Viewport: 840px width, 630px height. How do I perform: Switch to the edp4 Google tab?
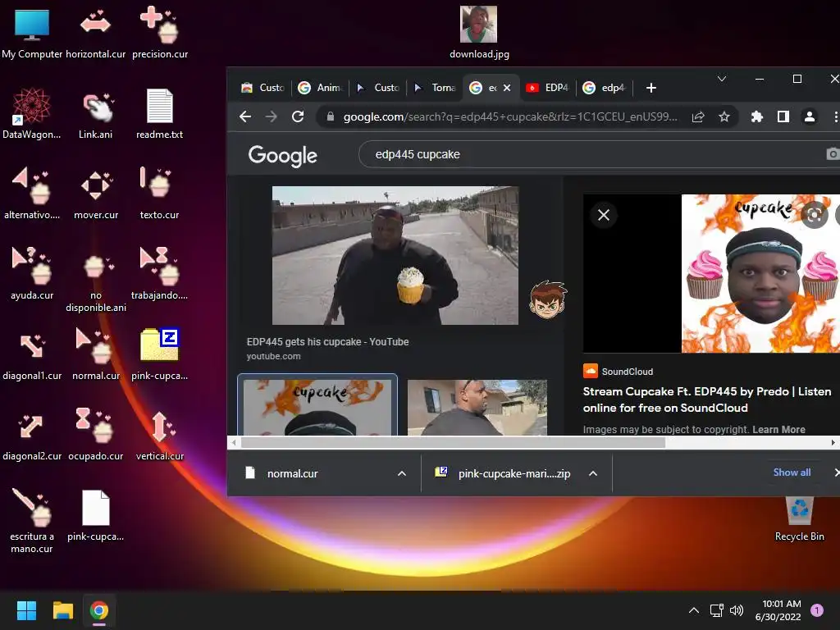605,87
